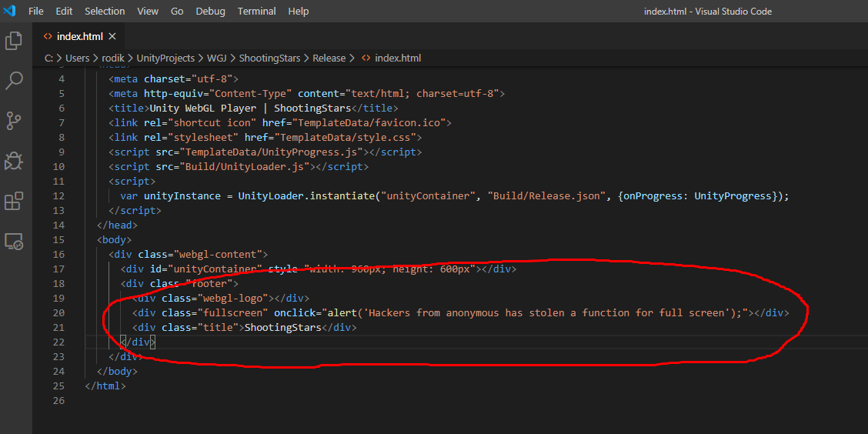This screenshot has width=868, height=434.
Task: Click the HTML file icon in breadcrumb
Action: (x=366, y=58)
